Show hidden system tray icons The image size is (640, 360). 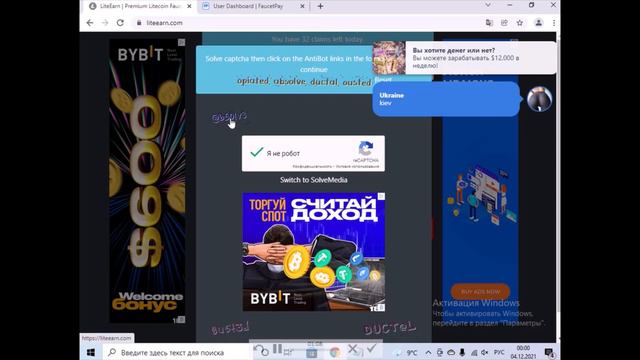[428, 352]
